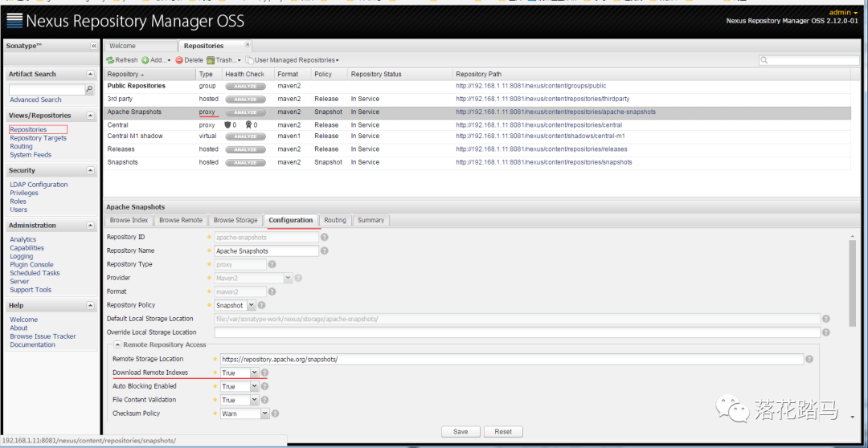Collapse the Help section
Screen dimensions: 868x448
click(90, 305)
